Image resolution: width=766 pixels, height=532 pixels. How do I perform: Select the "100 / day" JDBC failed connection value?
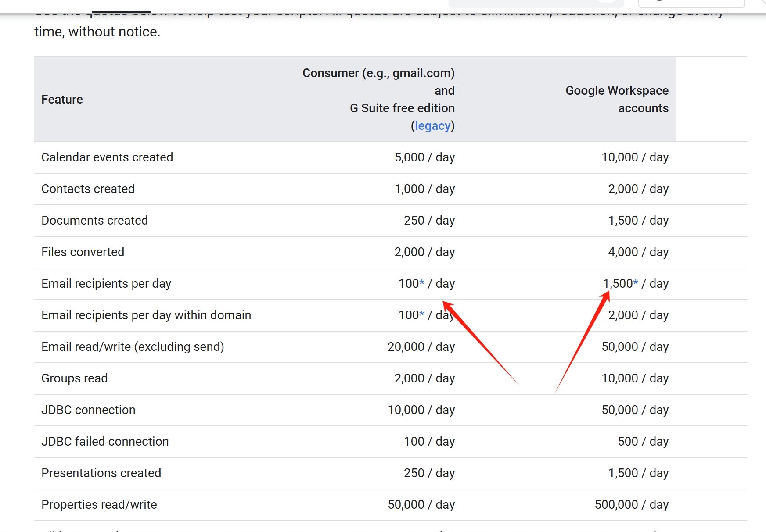click(x=429, y=442)
